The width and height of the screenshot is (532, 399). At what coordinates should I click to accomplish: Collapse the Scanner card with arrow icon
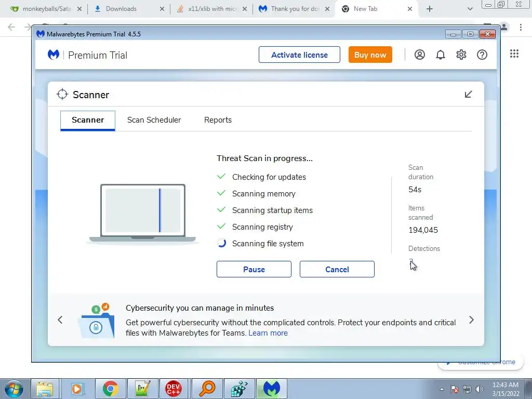coord(468,95)
